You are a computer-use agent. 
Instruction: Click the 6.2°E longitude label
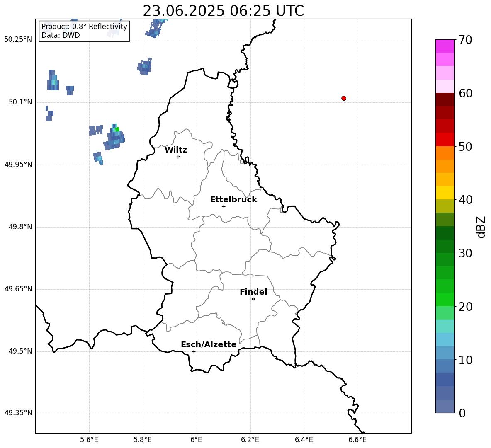(x=250, y=440)
